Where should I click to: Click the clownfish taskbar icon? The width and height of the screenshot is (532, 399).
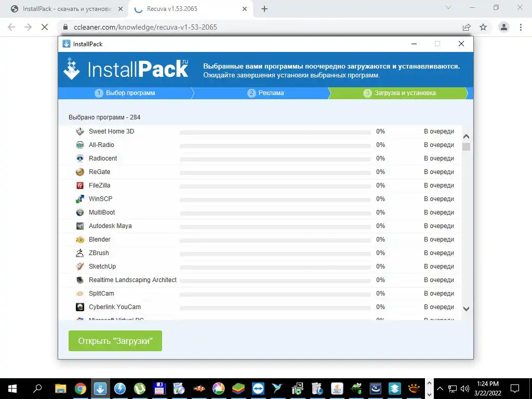pos(199,389)
